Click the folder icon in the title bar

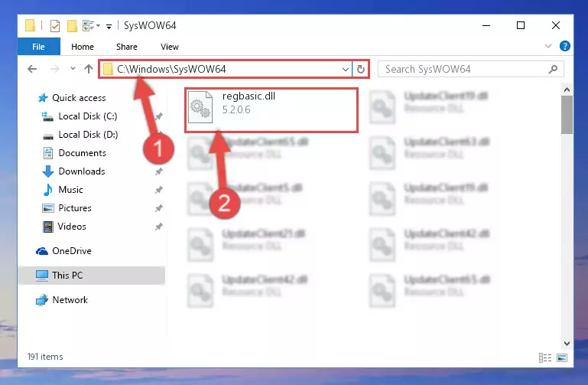click(x=30, y=25)
